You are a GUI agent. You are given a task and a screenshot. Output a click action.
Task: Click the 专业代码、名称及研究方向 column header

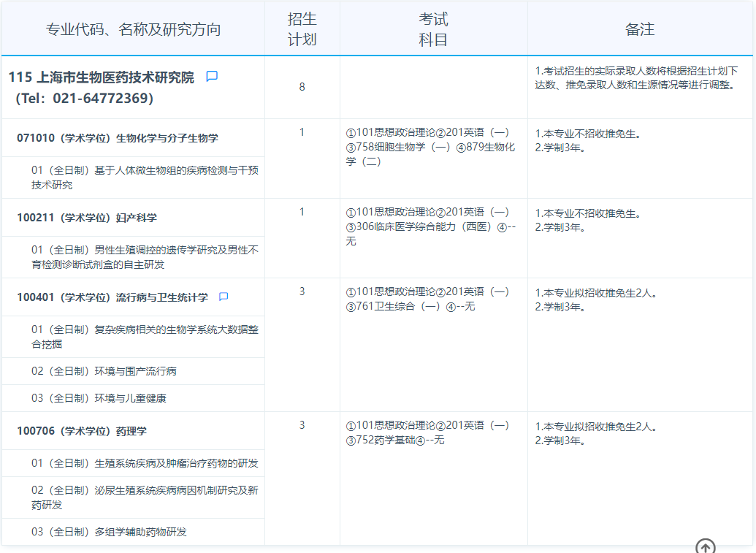(x=133, y=29)
